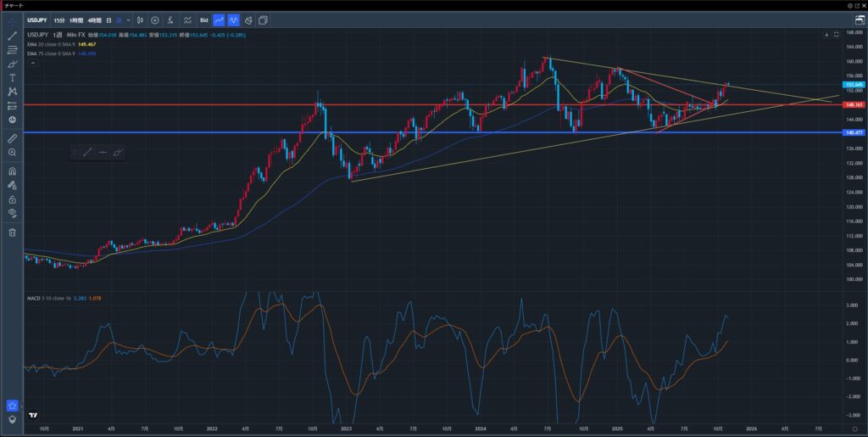Click the Bid price button
This screenshot has width=868, height=437.
coord(203,20)
